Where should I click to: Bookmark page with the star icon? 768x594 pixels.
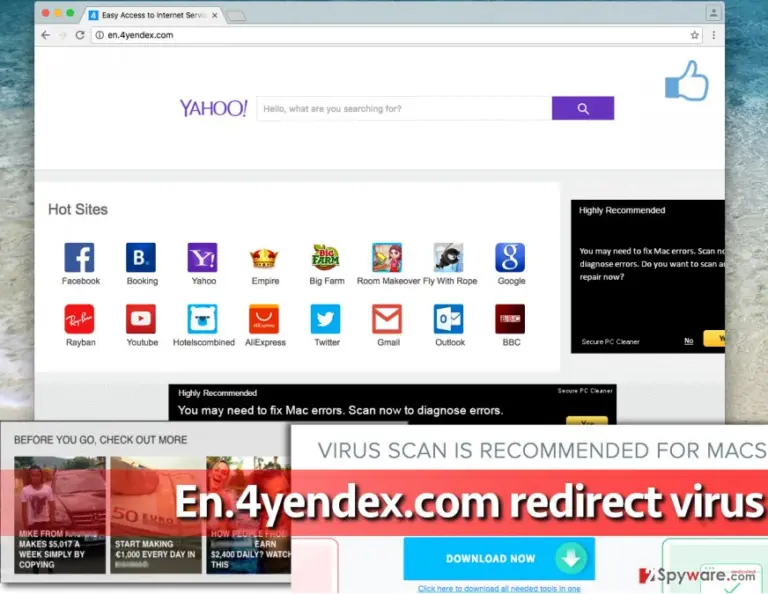point(695,35)
